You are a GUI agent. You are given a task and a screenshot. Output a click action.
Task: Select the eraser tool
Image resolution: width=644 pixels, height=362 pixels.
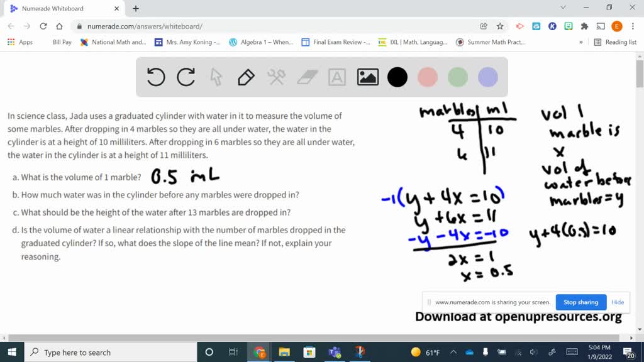click(x=307, y=77)
